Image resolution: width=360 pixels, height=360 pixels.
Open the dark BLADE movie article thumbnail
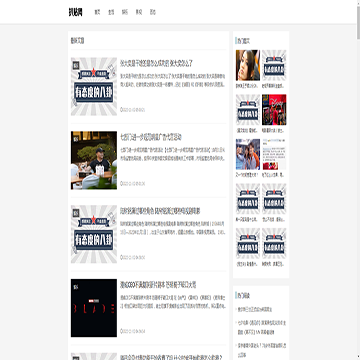tap(94, 308)
